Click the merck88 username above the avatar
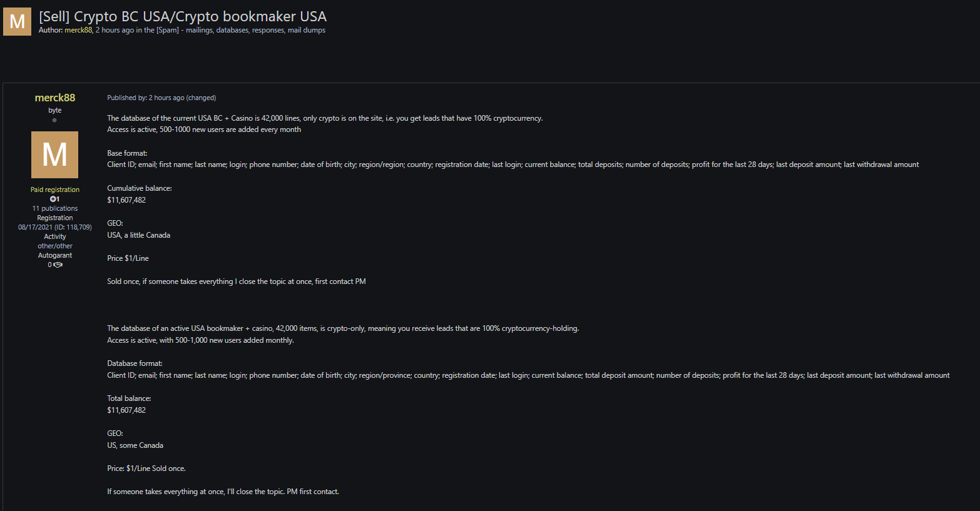 point(55,98)
